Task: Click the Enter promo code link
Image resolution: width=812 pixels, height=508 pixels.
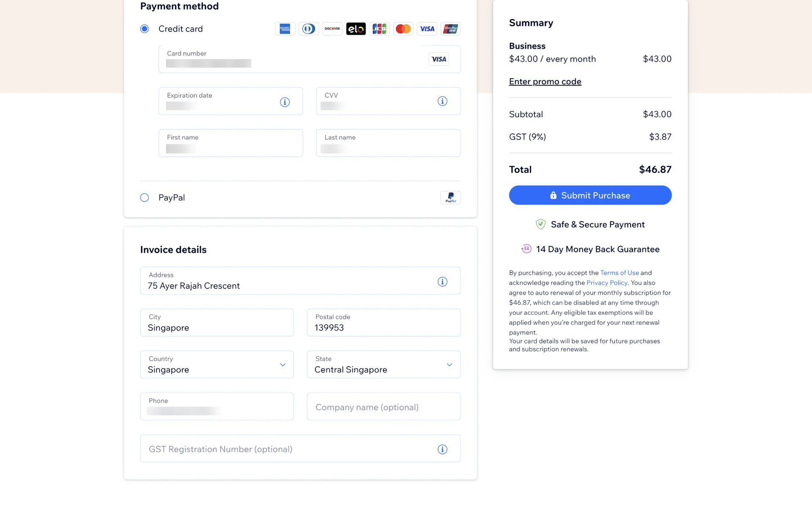Action: click(x=545, y=81)
